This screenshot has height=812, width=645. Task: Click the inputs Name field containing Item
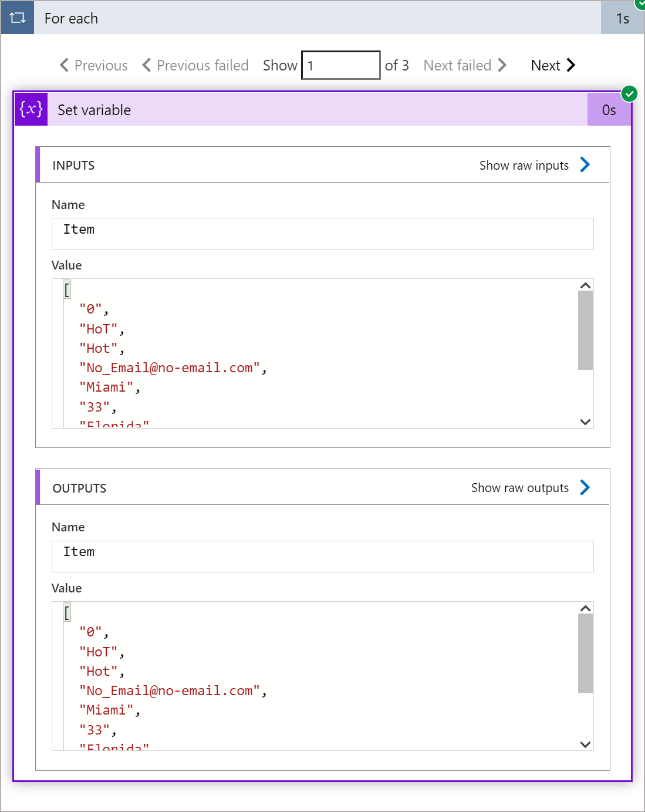click(x=323, y=234)
